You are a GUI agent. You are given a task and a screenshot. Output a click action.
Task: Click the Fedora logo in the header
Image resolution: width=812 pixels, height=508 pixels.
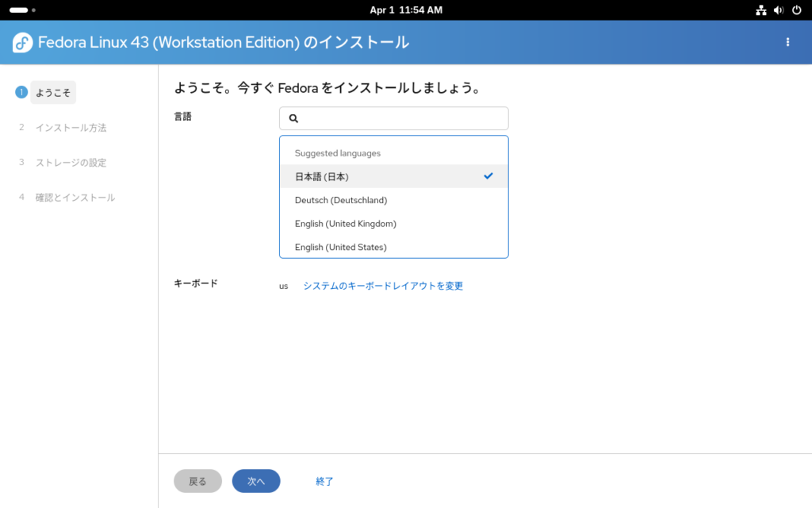(22, 43)
